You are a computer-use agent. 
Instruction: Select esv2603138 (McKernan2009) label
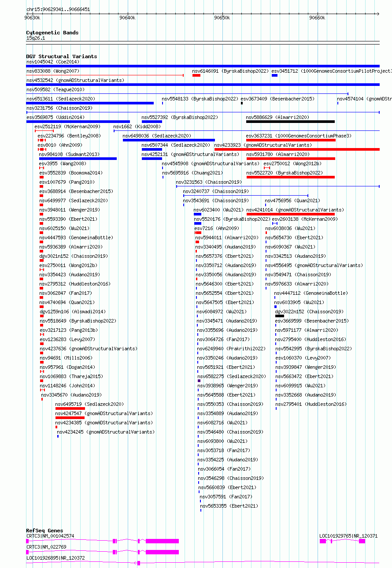tap(305, 219)
